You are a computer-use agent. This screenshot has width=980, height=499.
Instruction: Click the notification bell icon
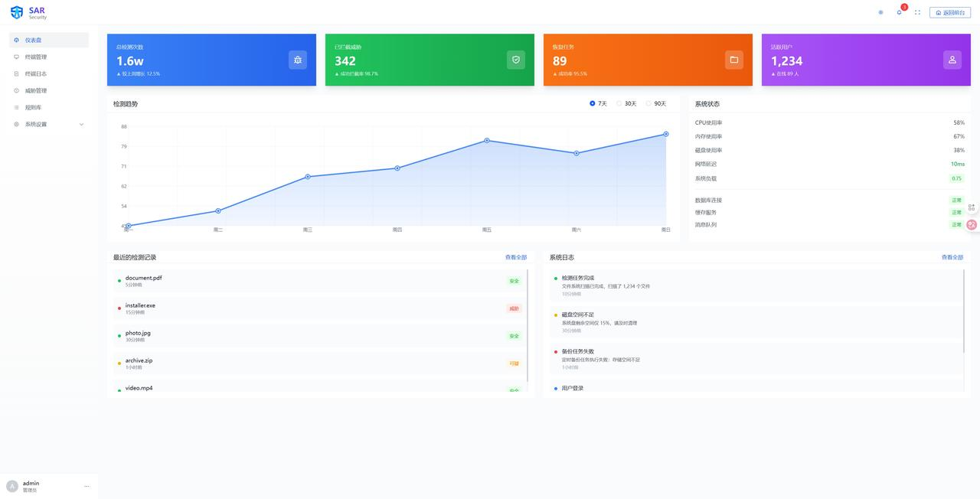[899, 12]
